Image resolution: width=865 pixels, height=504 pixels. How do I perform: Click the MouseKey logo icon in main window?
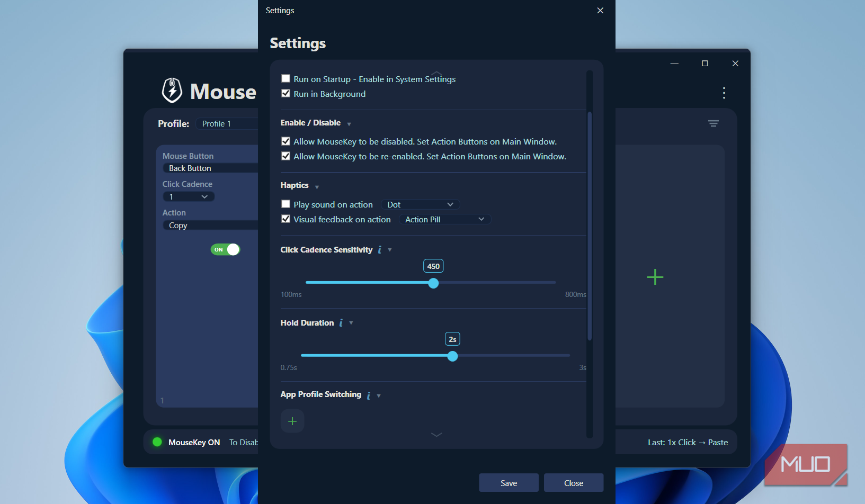coord(172,91)
